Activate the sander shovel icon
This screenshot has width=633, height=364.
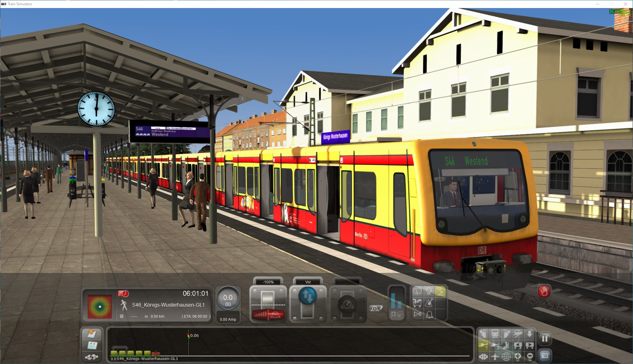coord(429,303)
